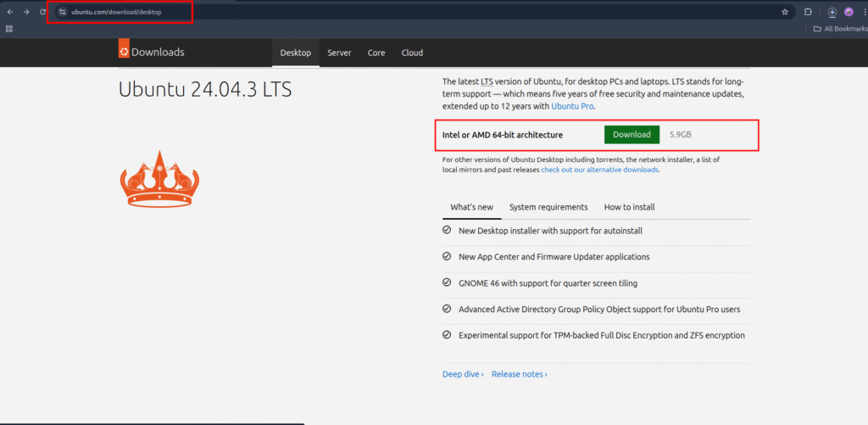The width and height of the screenshot is (868, 425).
Task: Open the Chrome three-dot menu
Action: (864, 12)
